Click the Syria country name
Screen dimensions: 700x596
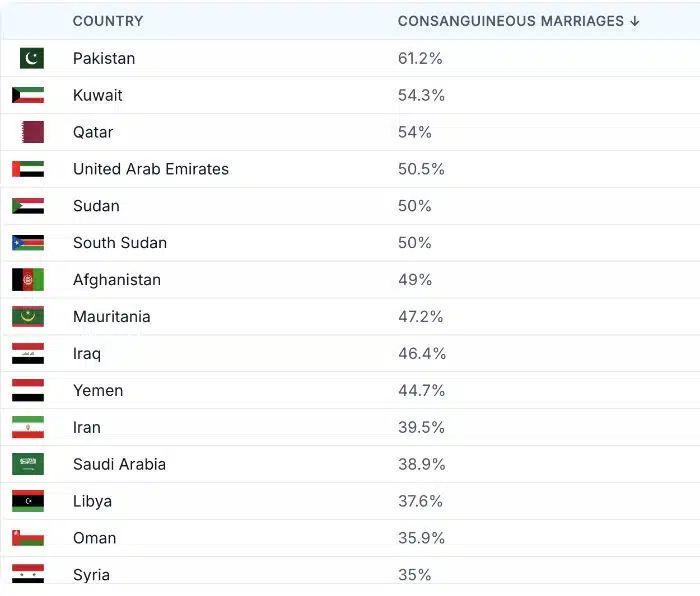pos(91,575)
